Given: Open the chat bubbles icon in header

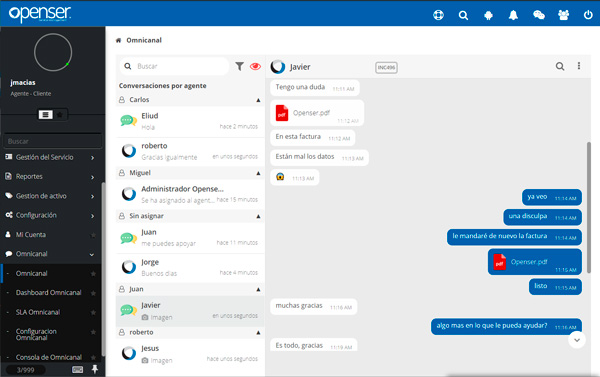Looking at the screenshot, I should click(x=539, y=15).
